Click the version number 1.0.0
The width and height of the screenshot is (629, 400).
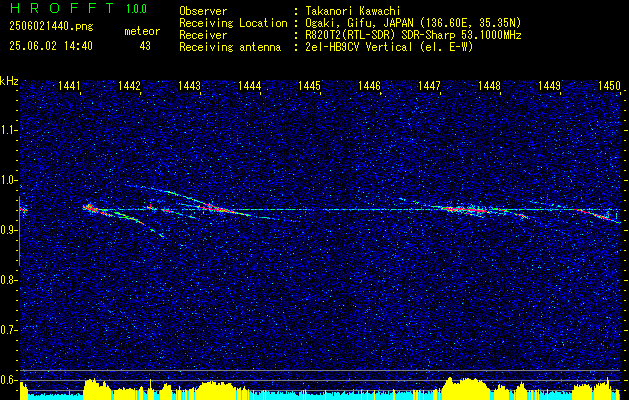coord(136,9)
